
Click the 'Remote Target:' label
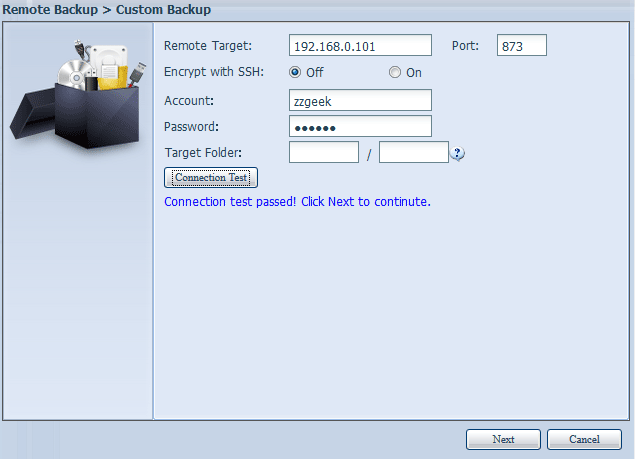[x=208, y=46]
